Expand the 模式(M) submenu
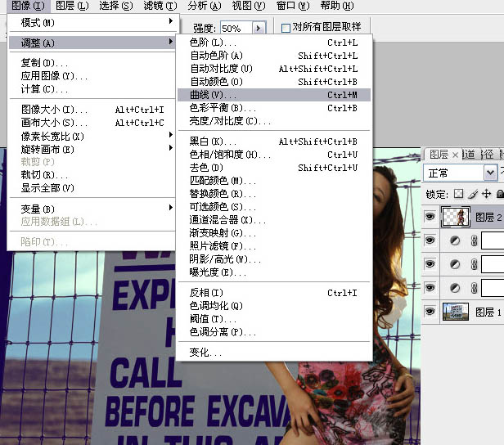The height and width of the screenshot is (445, 504). click(90, 22)
